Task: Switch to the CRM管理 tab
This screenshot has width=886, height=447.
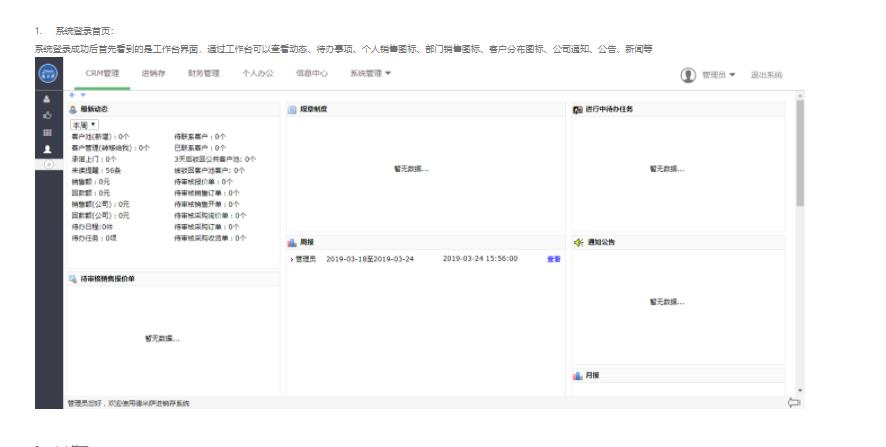Action: (102, 73)
